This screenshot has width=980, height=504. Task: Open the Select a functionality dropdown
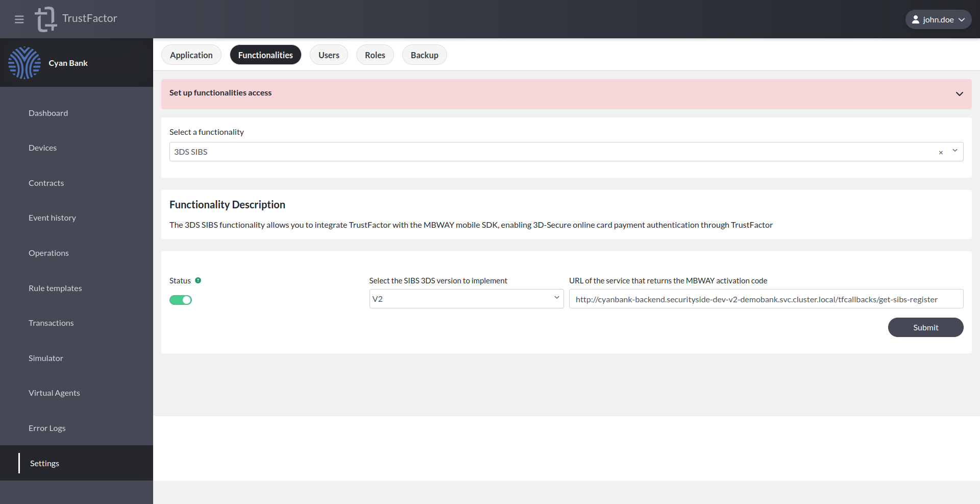click(954, 151)
